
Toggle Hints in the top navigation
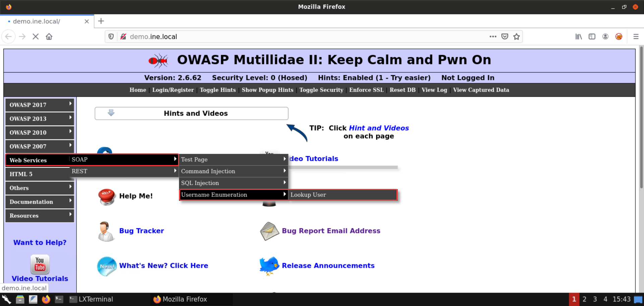click(218, 90)
